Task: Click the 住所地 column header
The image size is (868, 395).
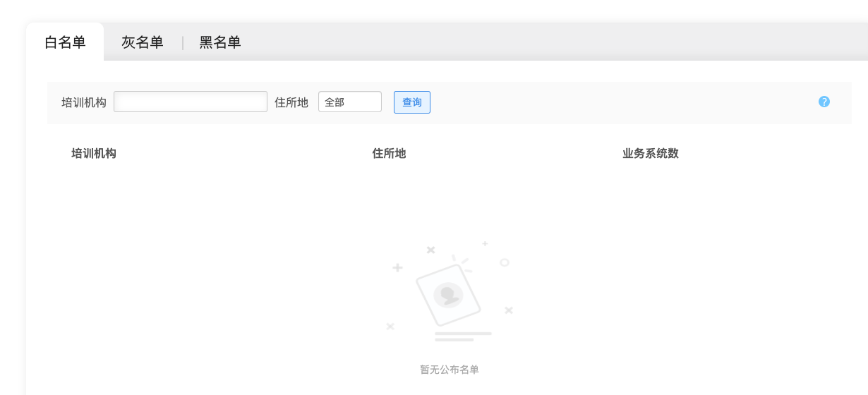Action: [389, 153]
